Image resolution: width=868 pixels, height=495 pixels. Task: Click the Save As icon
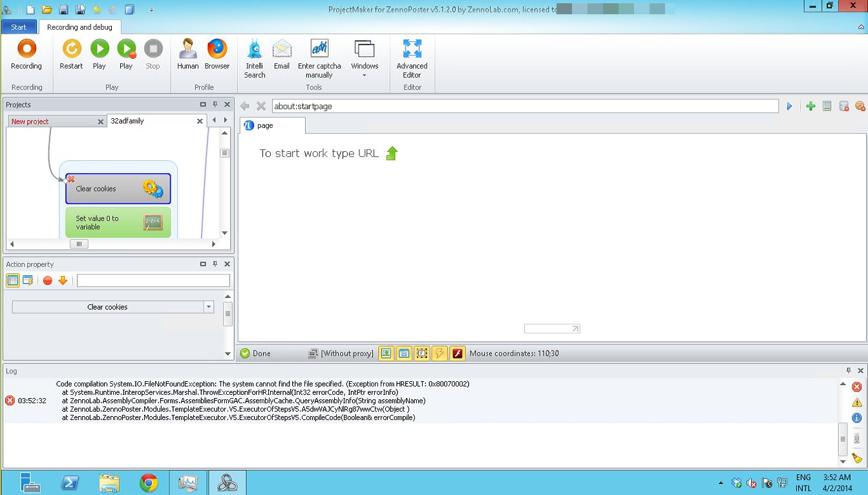(80, 10)
